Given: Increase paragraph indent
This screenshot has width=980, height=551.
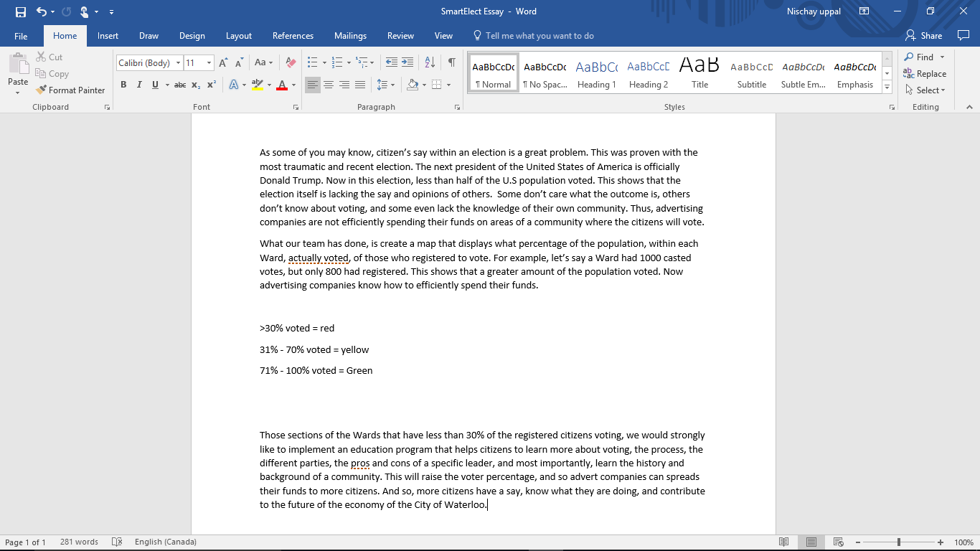Looking at the screenshot, I should pyautogui.click(x=407, y=63).
